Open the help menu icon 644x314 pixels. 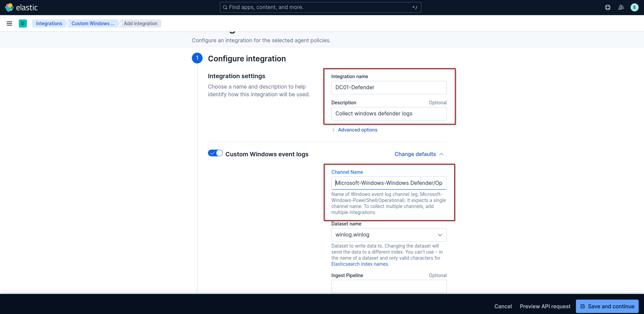pyautogui.click(x=608, y=7)
